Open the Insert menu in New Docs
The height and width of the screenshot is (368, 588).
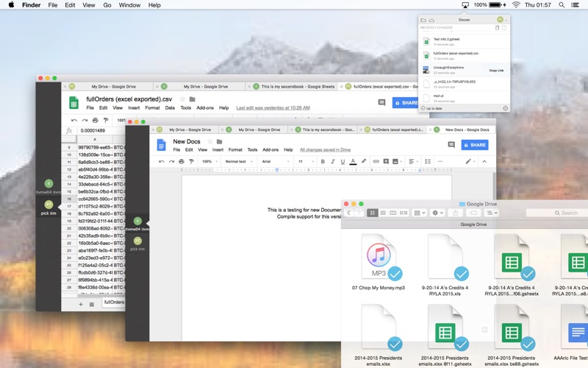coord(218,149)
